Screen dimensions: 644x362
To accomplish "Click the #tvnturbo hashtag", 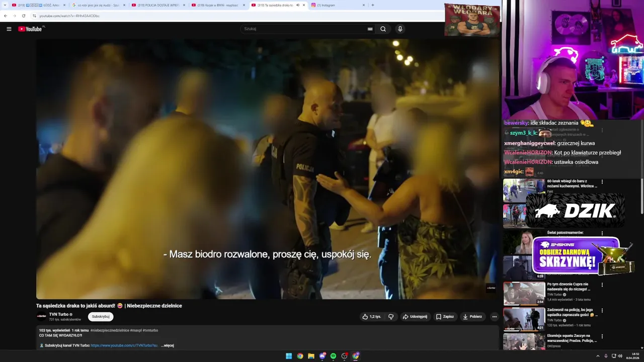I will click(150, 330).
